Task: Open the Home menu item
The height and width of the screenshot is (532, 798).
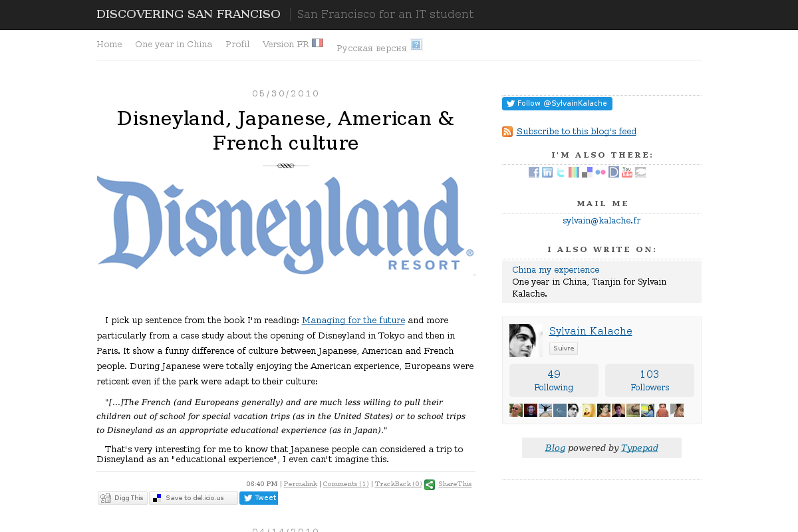Action: (x=109, y=45)
